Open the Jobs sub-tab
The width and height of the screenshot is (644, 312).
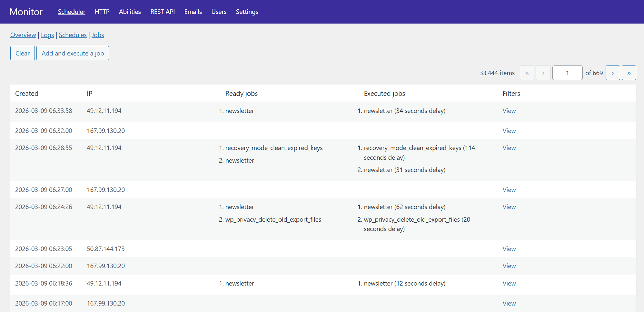[x=98, y=35]
